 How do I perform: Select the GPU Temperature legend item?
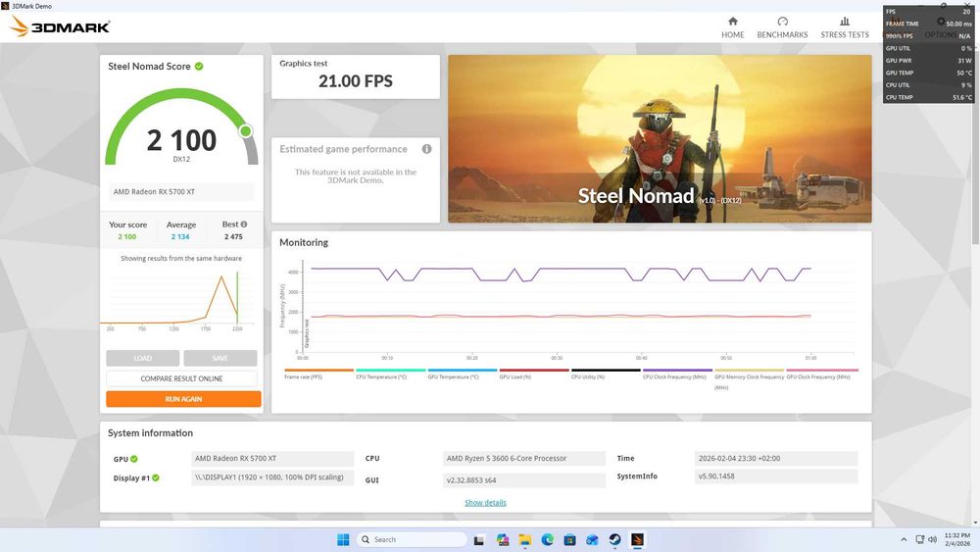(462, 374)
